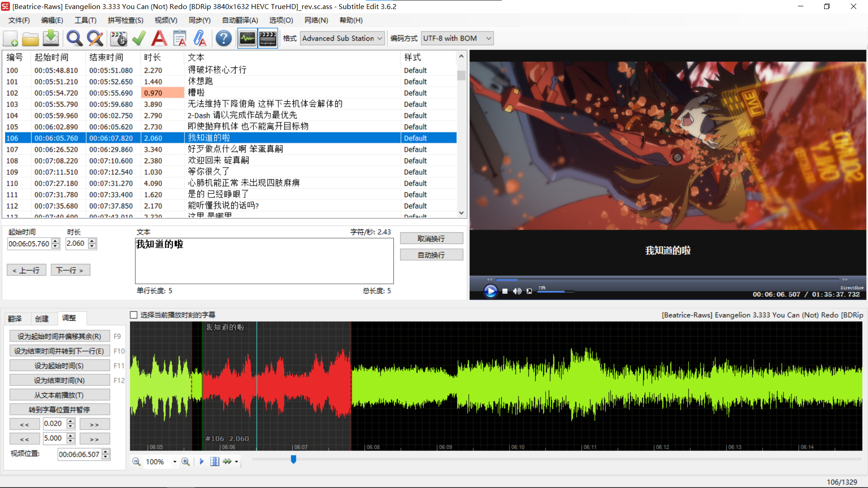Open the 编辑(E) menu
This screenshot has width=868, height=488.
pyautogui.click(x=52, y=20)
